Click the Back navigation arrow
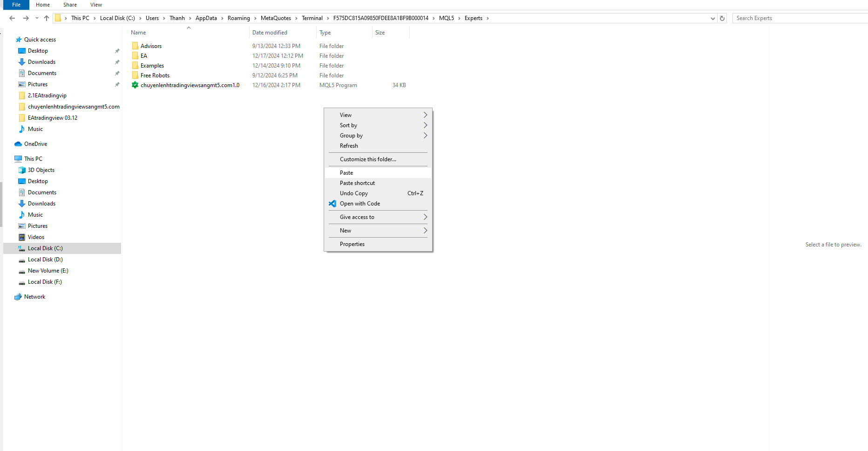The width and height of the screenshot is (868, 451). click(x=12, y=18)
